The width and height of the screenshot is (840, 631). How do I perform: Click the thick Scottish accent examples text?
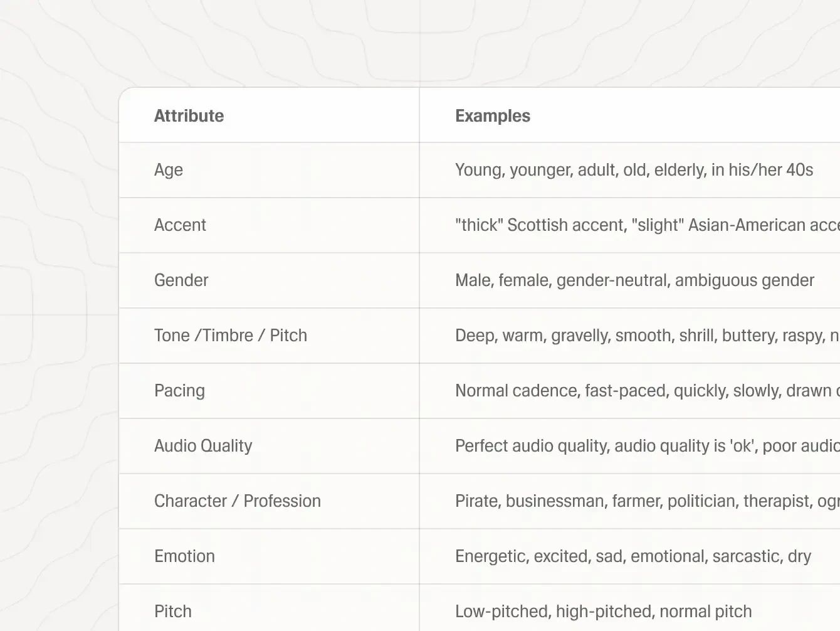click(646, 225)
